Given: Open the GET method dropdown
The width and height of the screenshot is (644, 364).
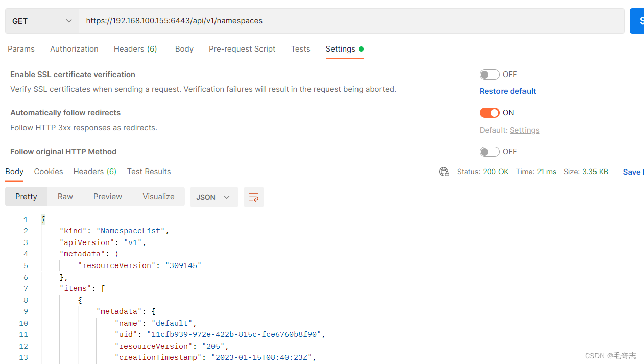Looking at the screenshot, I should pyautogui.click(x=42, y=21).
